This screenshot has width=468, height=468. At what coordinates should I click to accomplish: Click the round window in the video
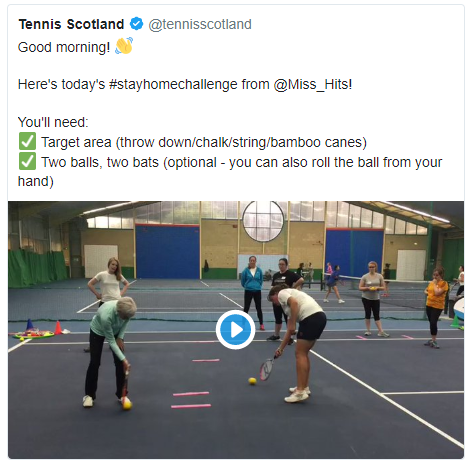[x=263, y=221]
